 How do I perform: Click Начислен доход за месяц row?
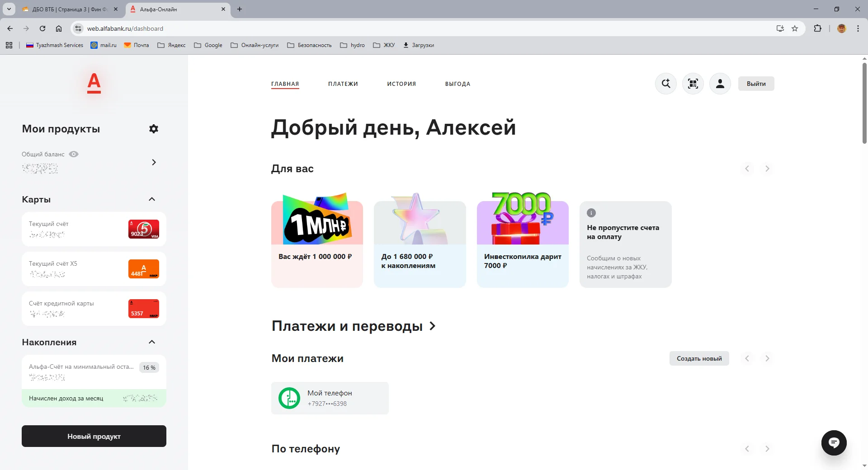coord(94,398)
